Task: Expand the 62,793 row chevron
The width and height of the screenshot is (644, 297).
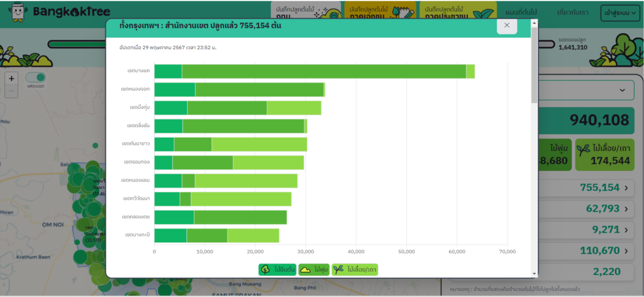Action: (626, 209)
